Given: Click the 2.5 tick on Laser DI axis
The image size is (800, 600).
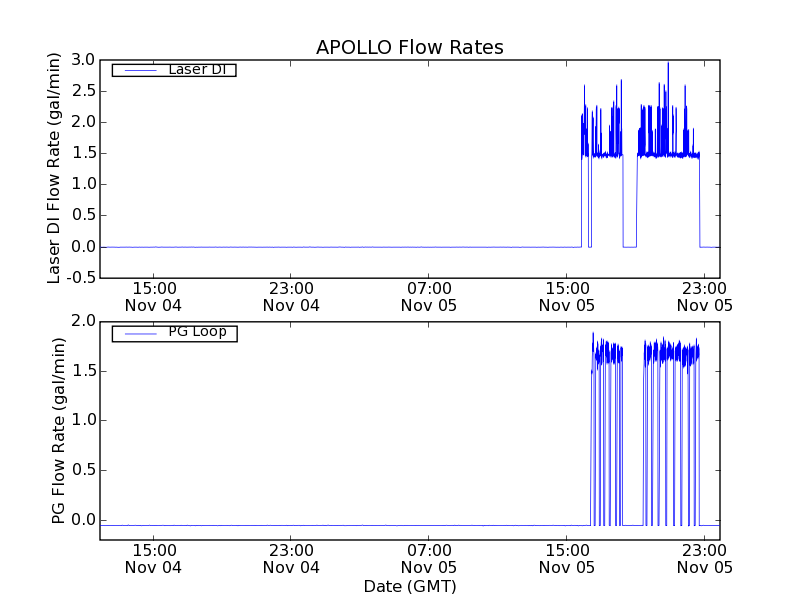Looking at the screenshot, I should [x=83, y=91].
